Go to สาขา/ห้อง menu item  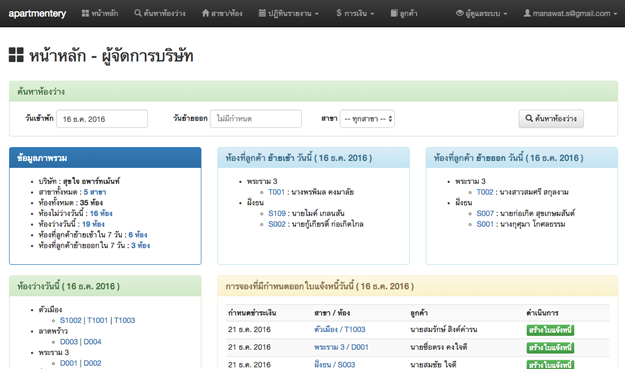tap(222, 13)
